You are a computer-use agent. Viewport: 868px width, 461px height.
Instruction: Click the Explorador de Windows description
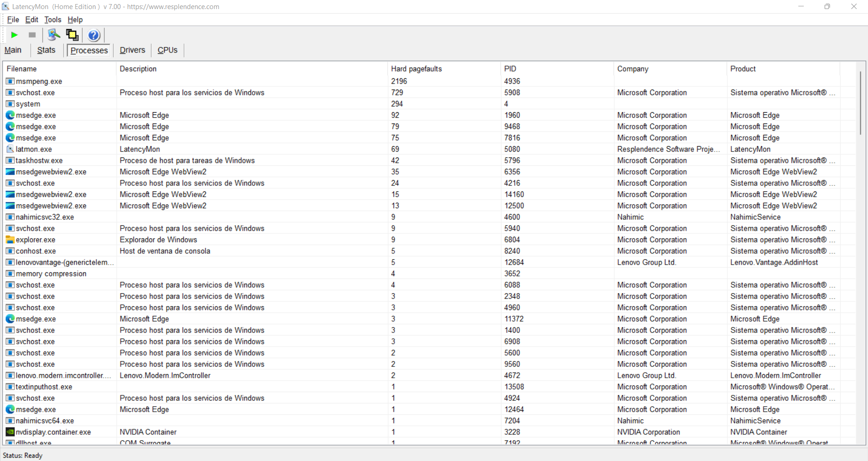(x=158, y=240)
